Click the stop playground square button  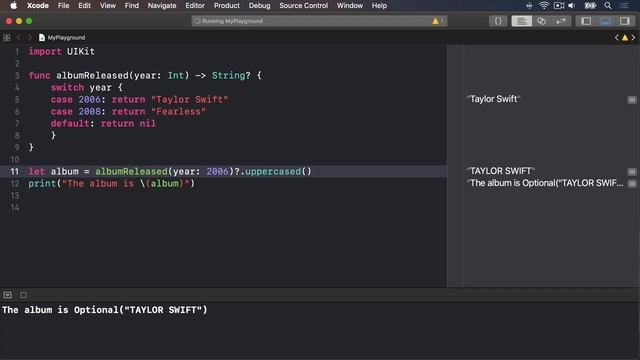click(x=23, y=295)
